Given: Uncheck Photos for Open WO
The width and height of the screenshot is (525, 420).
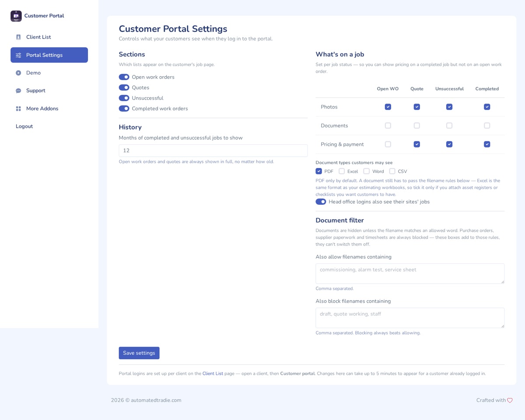Looking at the screenshot, I should 388,107.
